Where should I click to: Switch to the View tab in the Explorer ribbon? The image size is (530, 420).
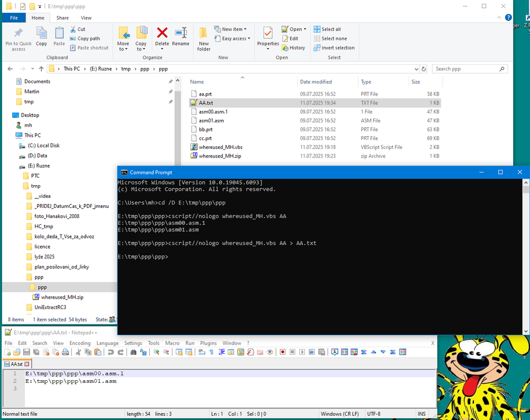coord(86,17)
